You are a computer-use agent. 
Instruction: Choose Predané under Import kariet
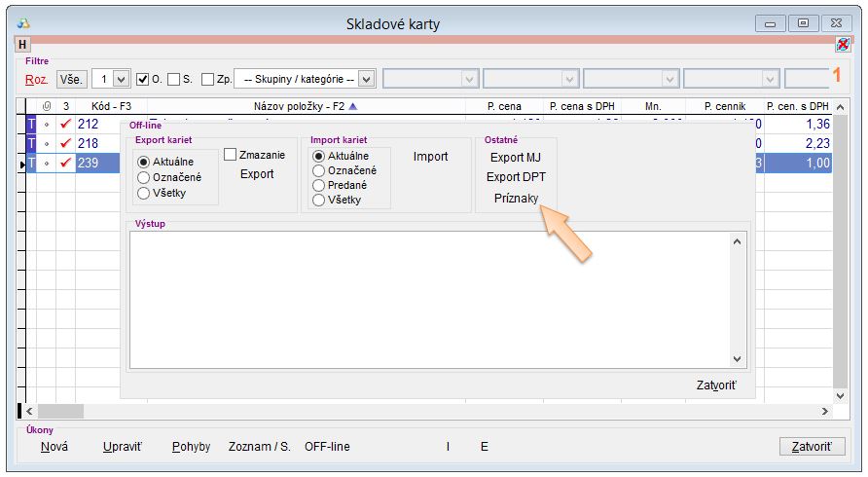(319, 185)
